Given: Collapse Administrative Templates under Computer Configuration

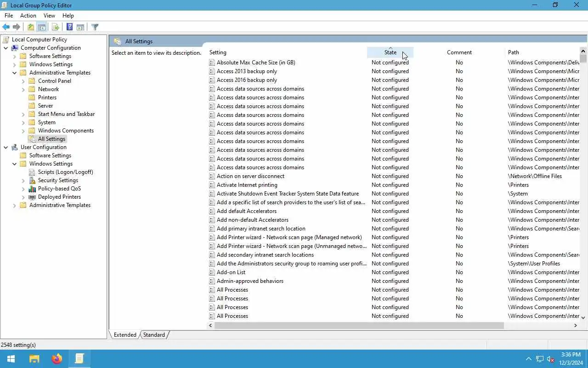Looking at the screenshot, I should click(14, 73).
